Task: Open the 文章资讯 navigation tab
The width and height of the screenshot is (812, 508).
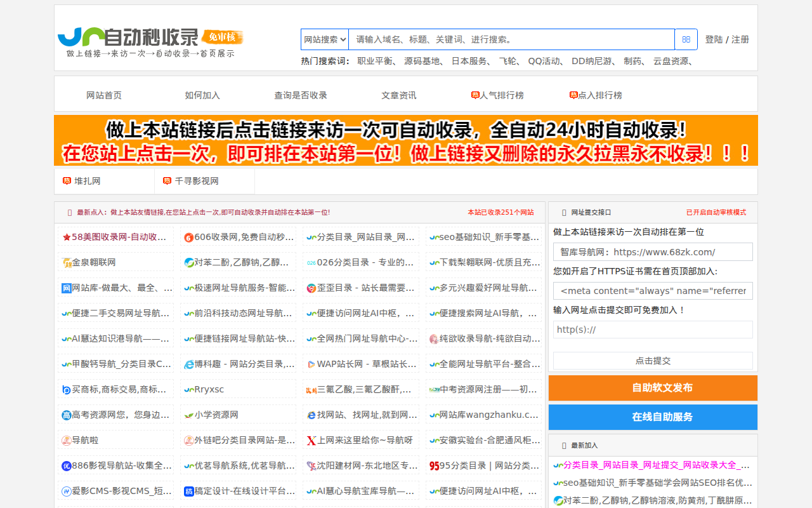Action: pos(399,95)
